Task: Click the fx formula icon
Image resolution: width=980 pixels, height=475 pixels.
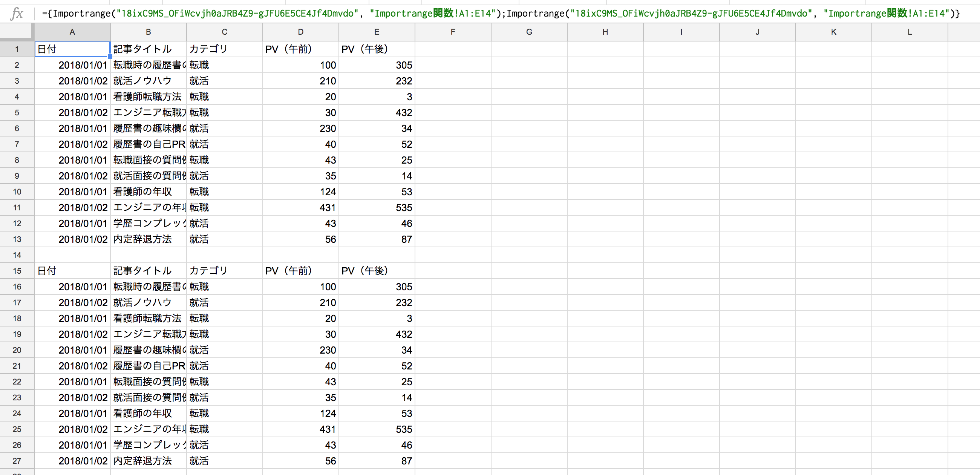Action: tap(17, 14)
